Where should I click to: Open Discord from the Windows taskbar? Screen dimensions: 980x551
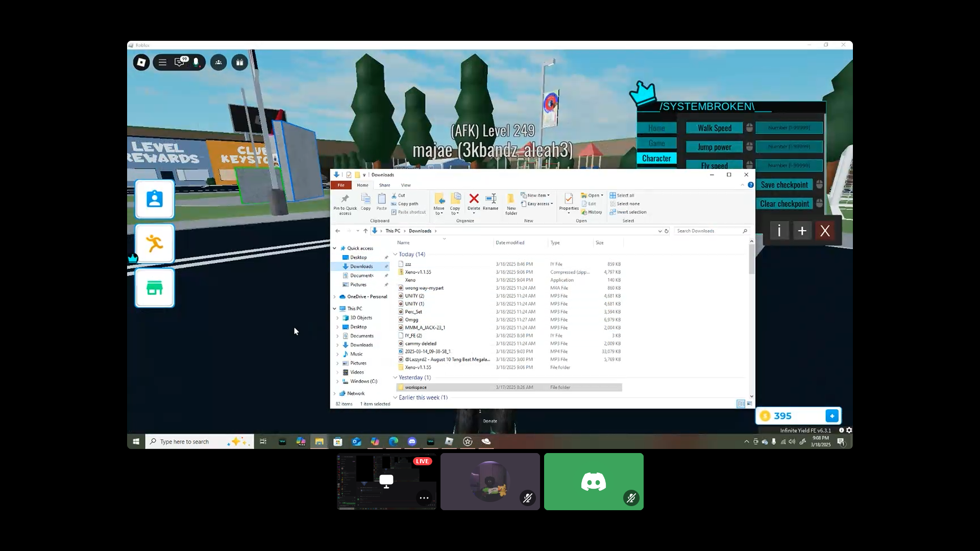(x=412, y=441)
